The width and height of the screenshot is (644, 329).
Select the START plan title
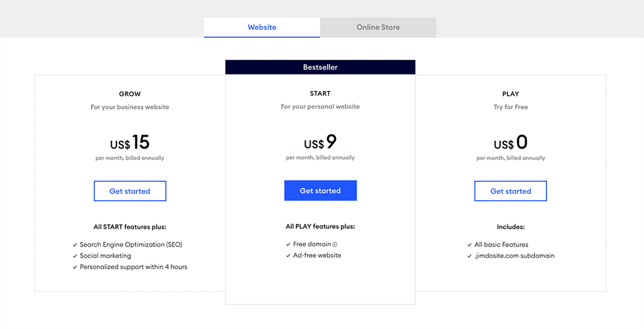pyautogui.click(x=320, y=94)
